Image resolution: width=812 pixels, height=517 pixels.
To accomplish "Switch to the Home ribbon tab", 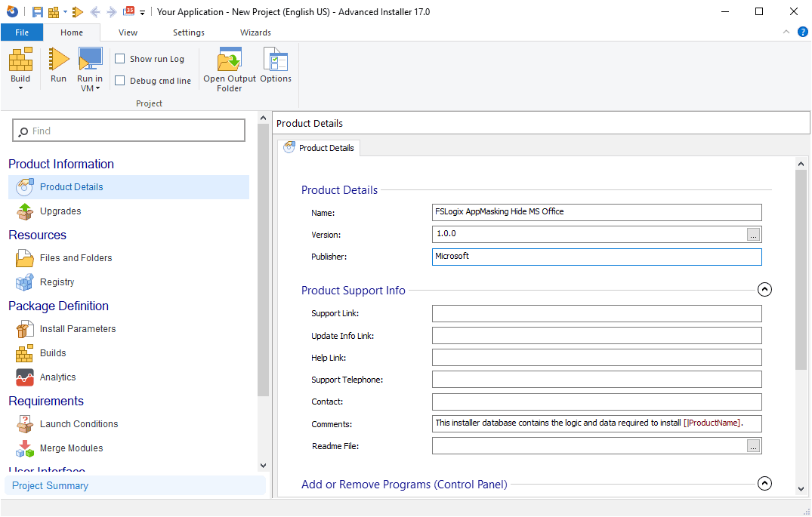I will pyautogui.click(x=72, y=32).
